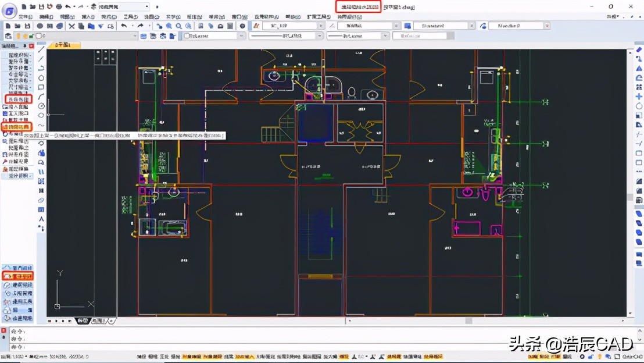Click the Print icon in quick access bar
This screenshot has width=644, height=363.
tap(59, 6)
